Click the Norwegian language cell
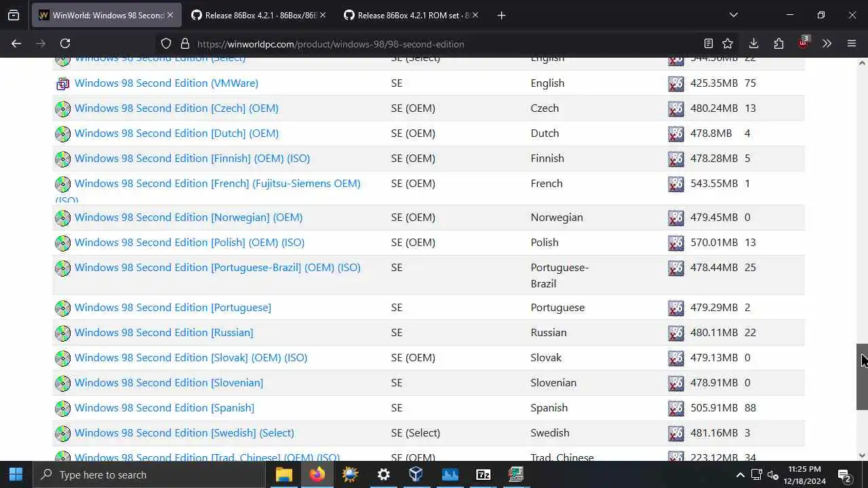The width and height of the screenshot is (868, 488). click(x=557, y=217)
